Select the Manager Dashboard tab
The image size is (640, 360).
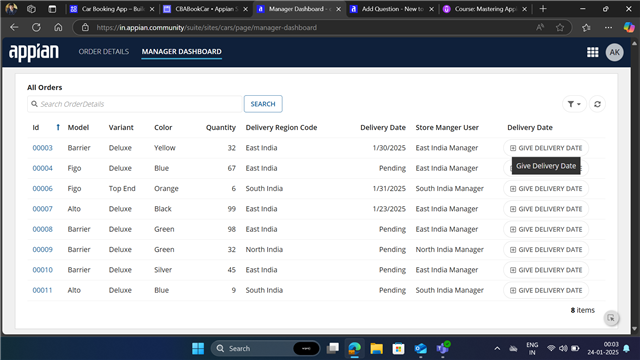click(x=182, y=51)
